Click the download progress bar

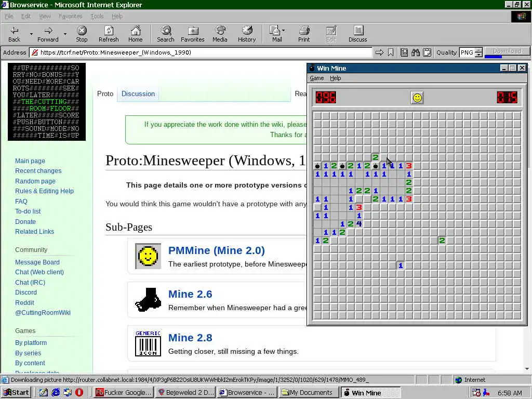click(x=507, y=56)
